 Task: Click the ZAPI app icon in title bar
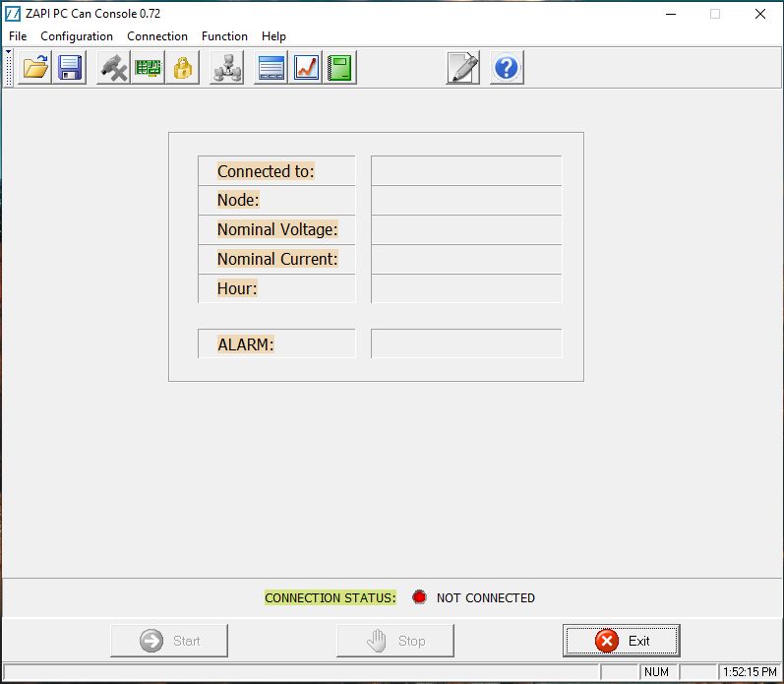13,14
